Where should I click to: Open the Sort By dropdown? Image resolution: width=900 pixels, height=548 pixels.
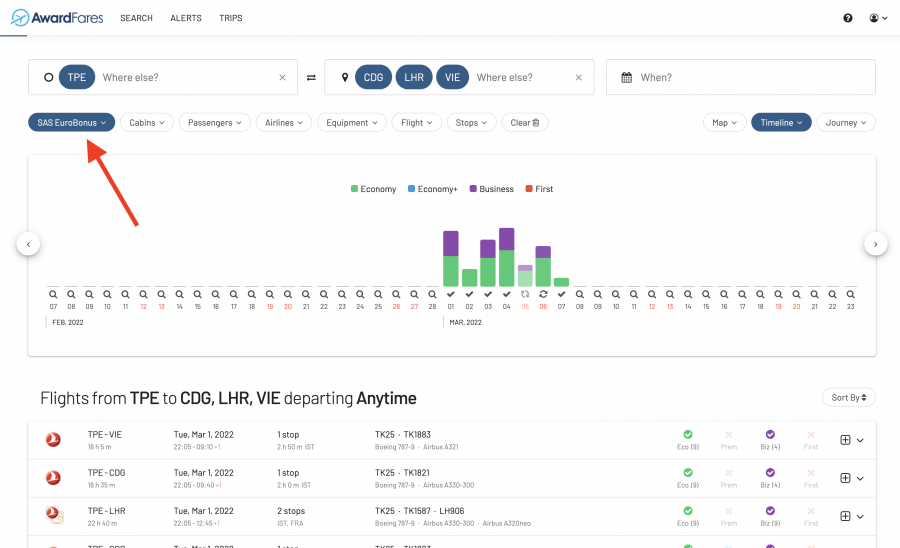(849, 397)
